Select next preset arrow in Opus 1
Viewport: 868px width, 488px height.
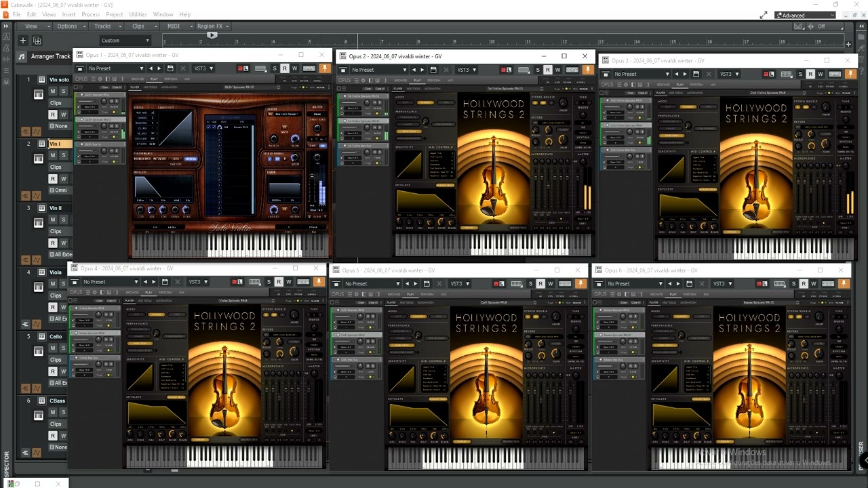coord(159,68)
